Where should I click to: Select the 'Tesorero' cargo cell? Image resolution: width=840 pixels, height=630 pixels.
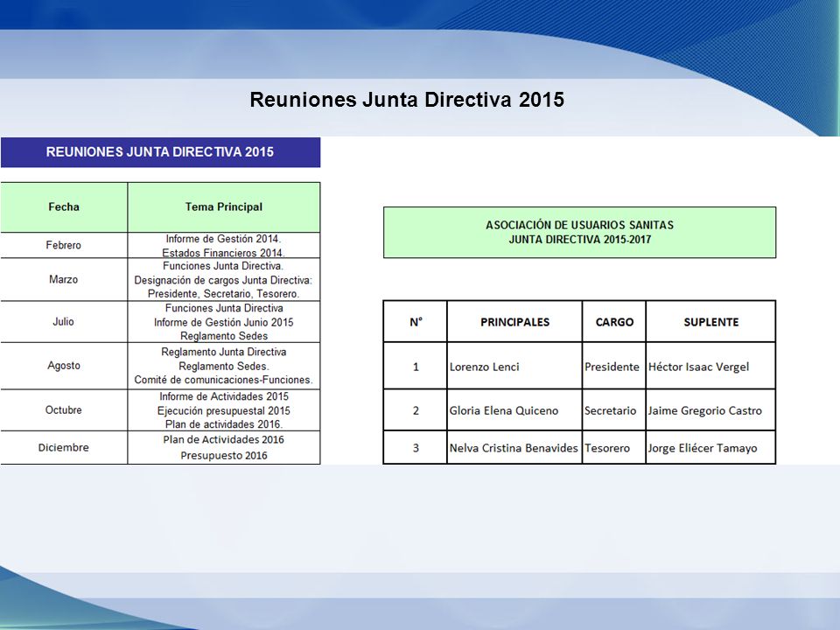click(x=614, y=448)
